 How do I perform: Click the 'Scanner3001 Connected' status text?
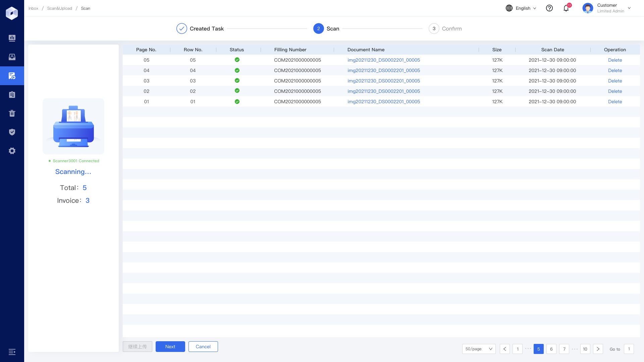point(76,161)
